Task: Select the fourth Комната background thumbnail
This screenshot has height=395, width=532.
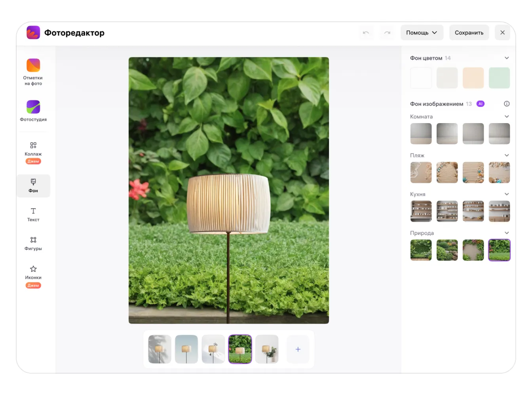Action: click(499, 134)
